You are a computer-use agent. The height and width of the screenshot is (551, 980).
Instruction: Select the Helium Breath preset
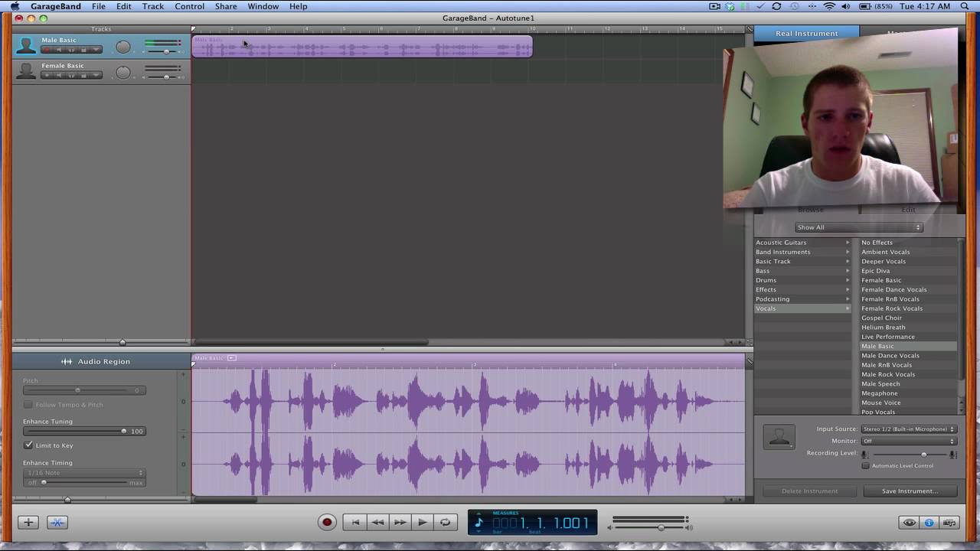[x=908, y=328]
